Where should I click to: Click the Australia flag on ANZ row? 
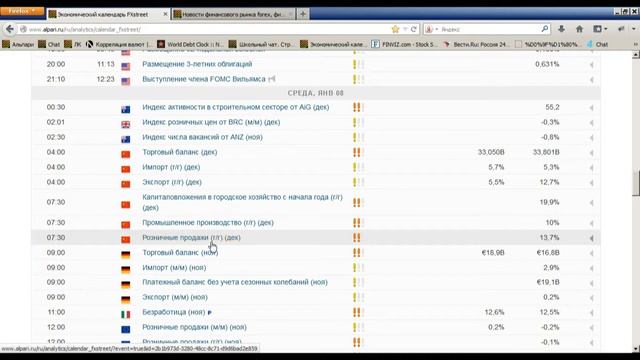126,139
